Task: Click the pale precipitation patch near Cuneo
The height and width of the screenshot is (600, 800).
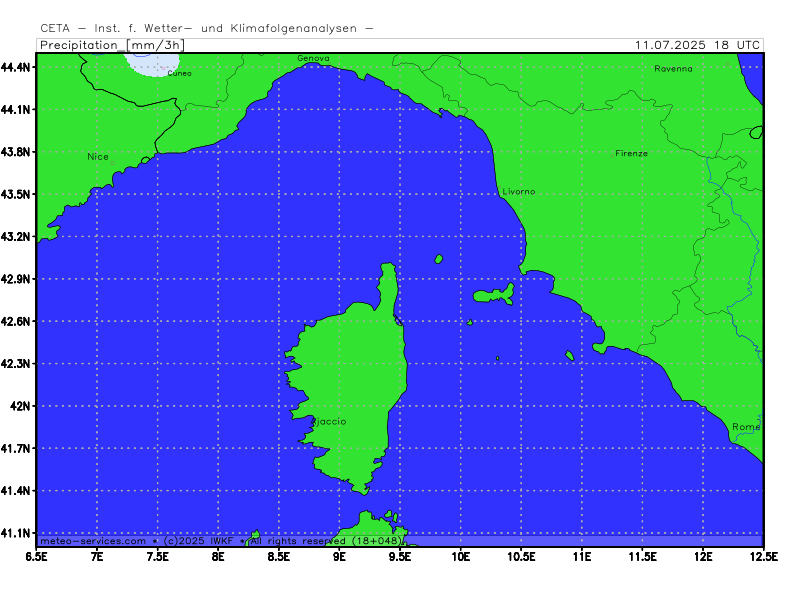Action: pyautogui.click(x=151, y=65)
